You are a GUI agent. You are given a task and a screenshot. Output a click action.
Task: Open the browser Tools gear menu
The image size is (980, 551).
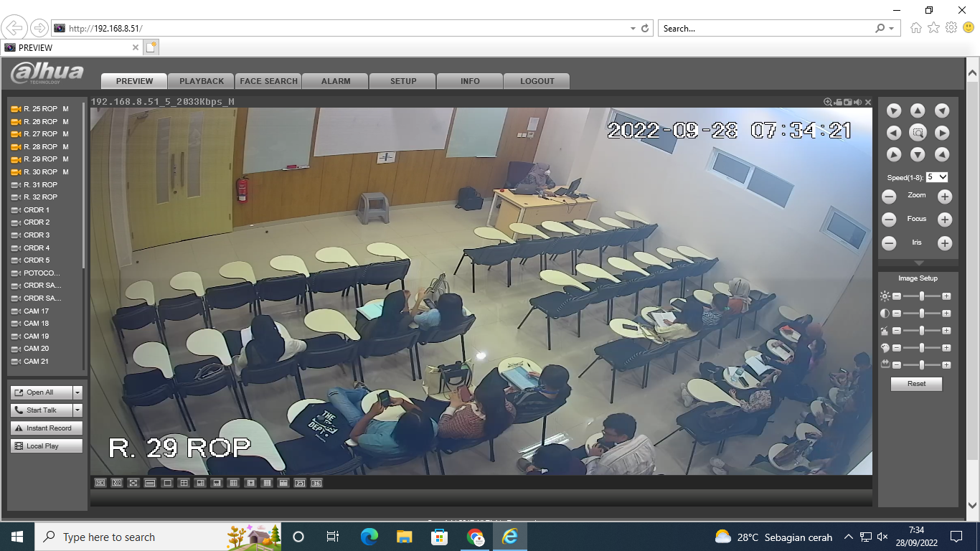click(951, 28)
